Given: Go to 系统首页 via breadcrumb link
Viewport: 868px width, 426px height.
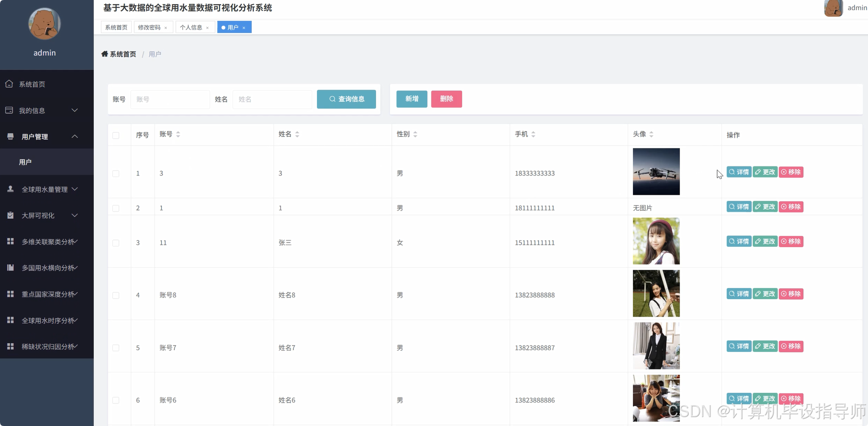Looking at the screenshot, I should 123,54.
